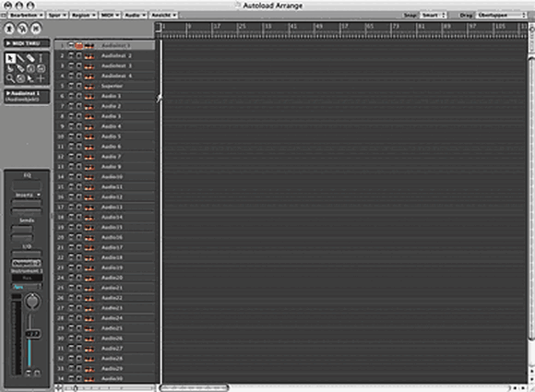Select the Scissors tool
The width and height of the screenshot is (535, 392).
tap(10, 68)
